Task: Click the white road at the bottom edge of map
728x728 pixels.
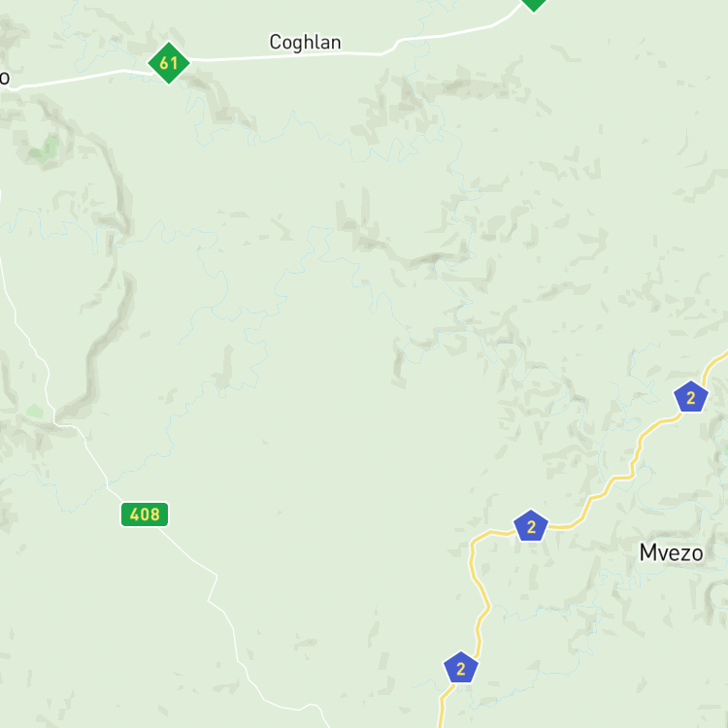Action: click(288, 708)
